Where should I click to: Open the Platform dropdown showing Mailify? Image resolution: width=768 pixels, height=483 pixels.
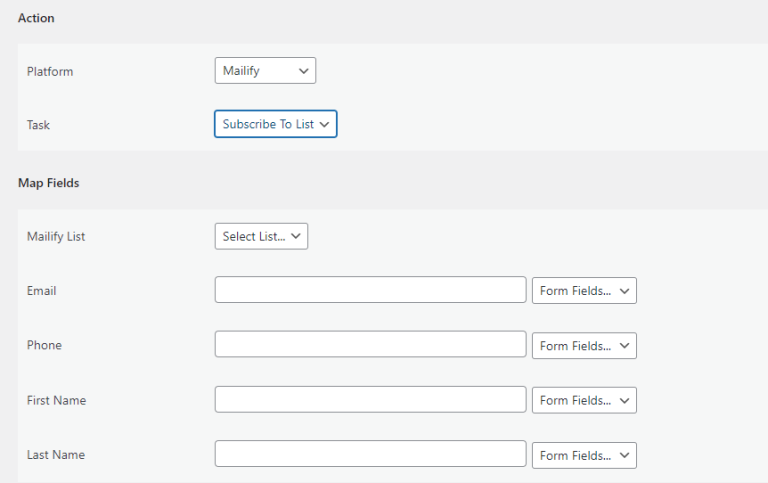[x=265, y=71]
